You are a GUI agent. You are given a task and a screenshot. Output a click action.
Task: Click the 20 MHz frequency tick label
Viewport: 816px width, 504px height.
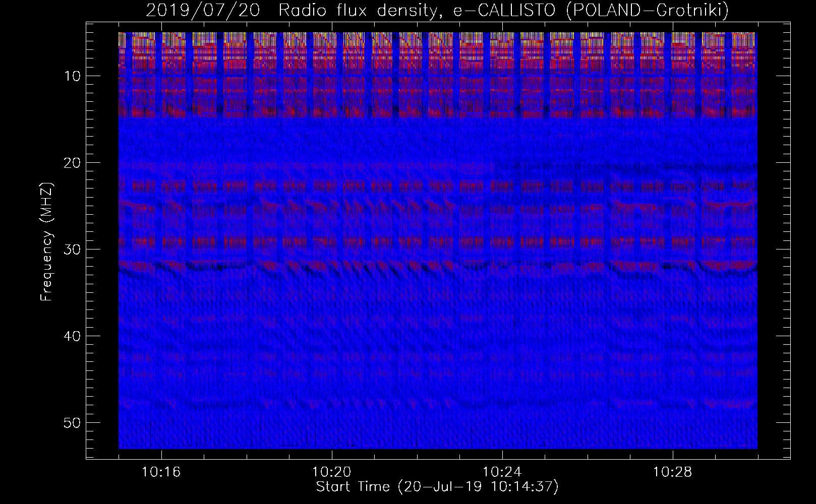click(72, 163)
